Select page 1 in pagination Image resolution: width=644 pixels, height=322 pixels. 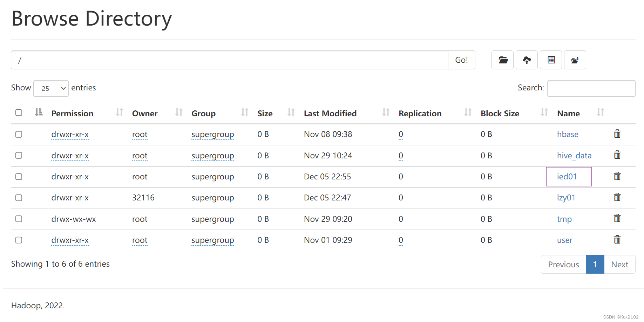(x=595, y=265)
